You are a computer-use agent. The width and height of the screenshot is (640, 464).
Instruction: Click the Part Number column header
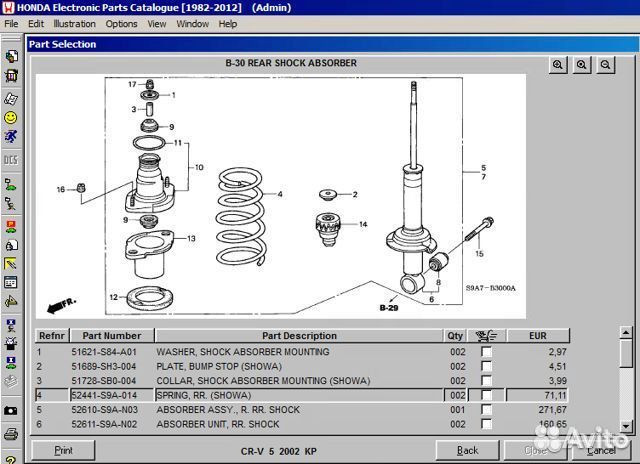(x=112, y=336)
